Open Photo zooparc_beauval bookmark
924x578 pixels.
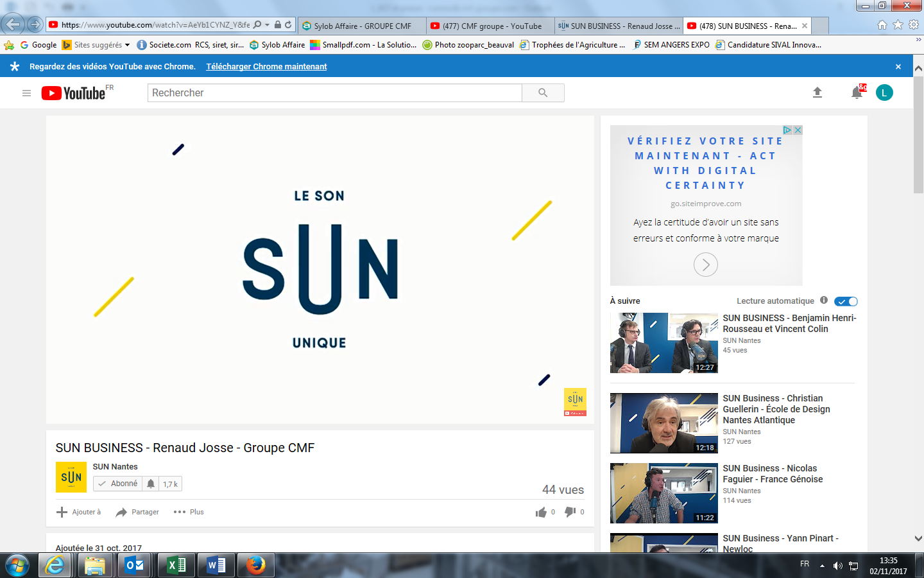(468, 45)
